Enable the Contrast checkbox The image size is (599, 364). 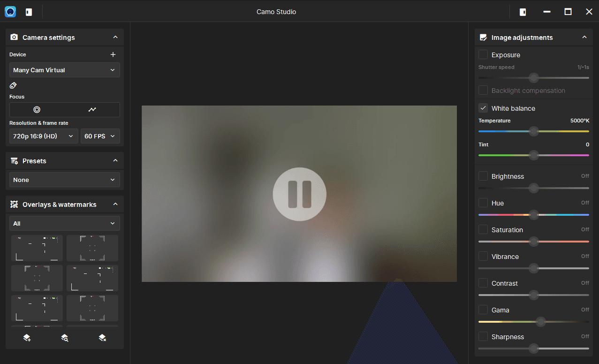[x=483, y=283]
